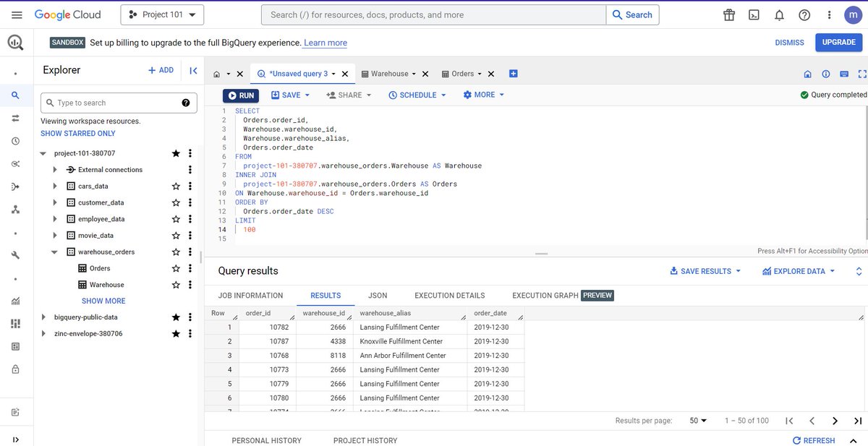The image size is (868, 446).
Task: Open SQL workspace magnifier icon in sidebar
Action: pos(15,95)
